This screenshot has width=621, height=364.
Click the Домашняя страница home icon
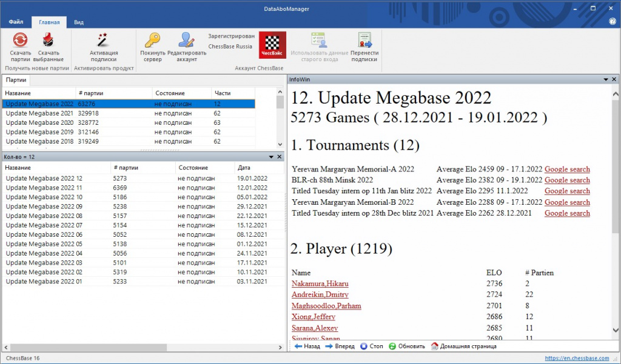(x=434, y=346)
